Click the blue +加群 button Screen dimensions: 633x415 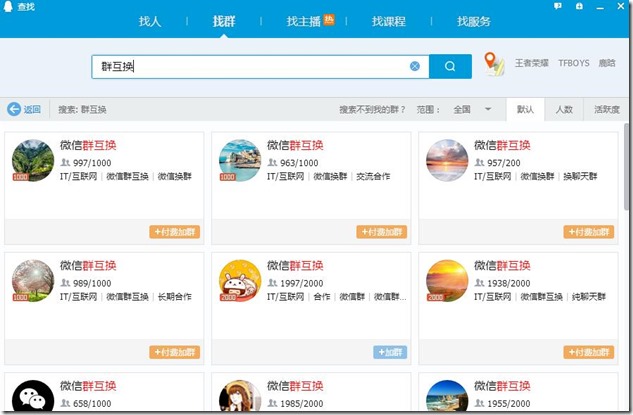[x=390, y=352]
